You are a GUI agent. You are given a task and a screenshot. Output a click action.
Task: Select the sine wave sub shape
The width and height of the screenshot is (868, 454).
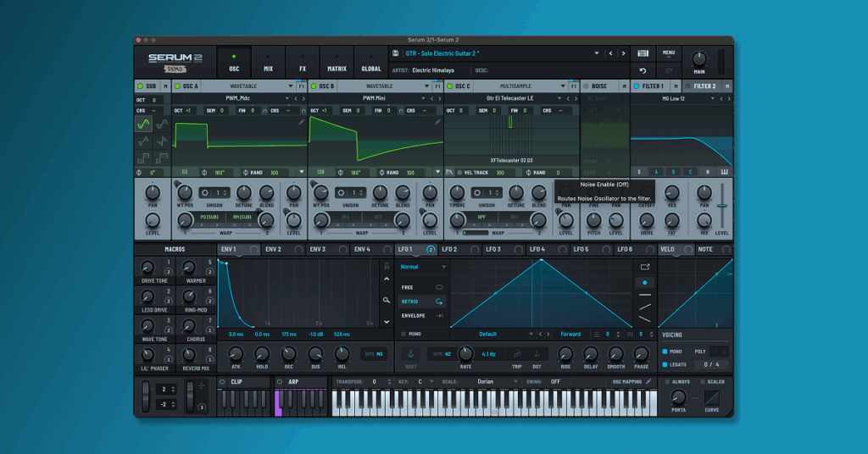(x=143, y=124)
